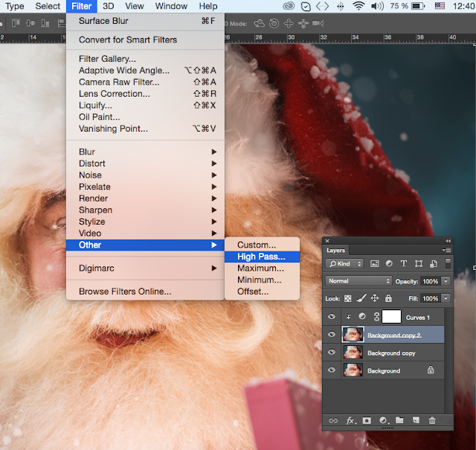The width and height of the screenshot is (476, 450).
Task: Open the Kind filter dropdown
Action: tap(344, 263)
